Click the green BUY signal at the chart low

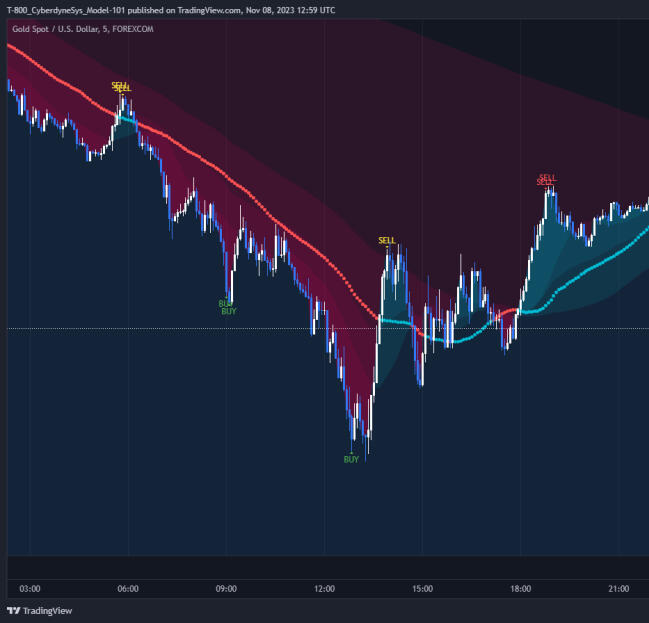coord(351,460)
